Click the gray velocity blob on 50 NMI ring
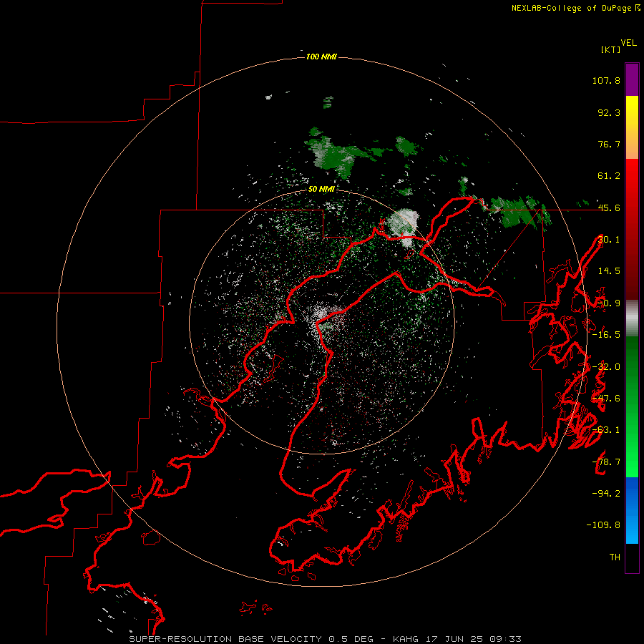This screenshot has width=644, height=644. pos(406,225)
